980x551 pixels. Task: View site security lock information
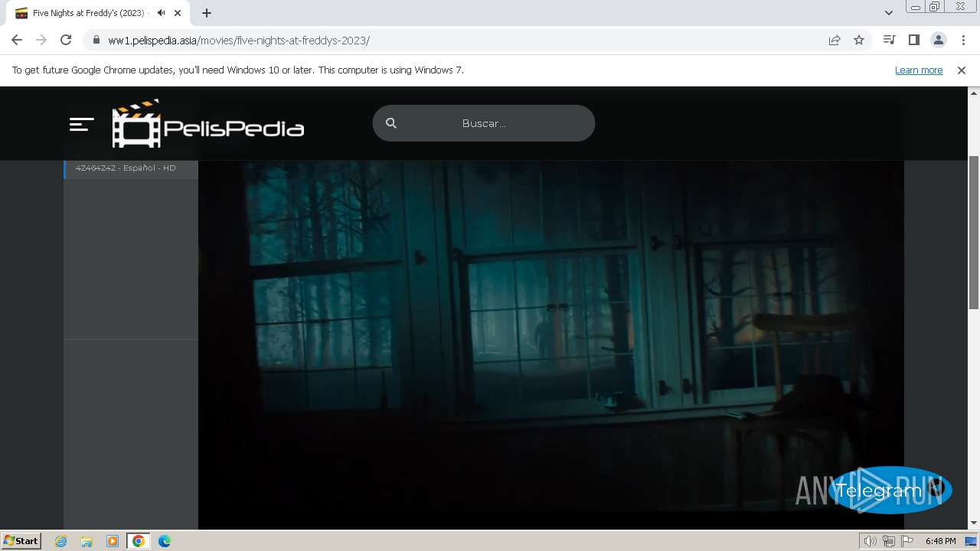(96, 40)
